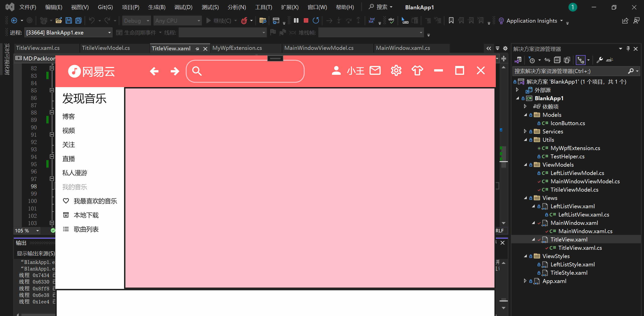Screen dimensions: 644x316
Task: Click the wardrobe/clothing icon
Action: [x=417, y=70]
